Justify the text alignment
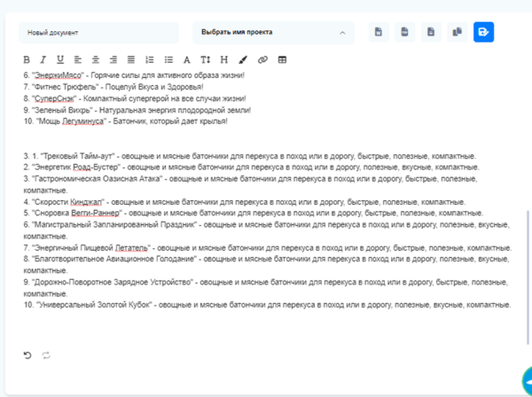This screenshot has height=397, width=532. click(x=131, y=60)
